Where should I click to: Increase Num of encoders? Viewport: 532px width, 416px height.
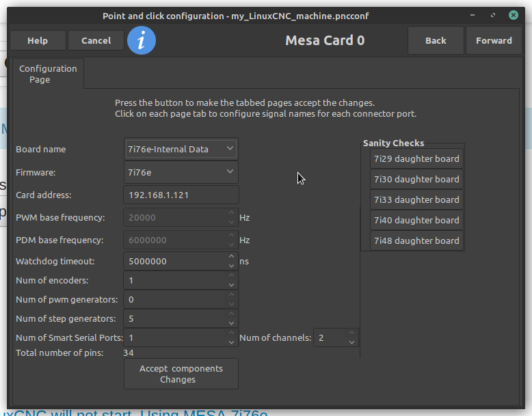[x=231, y=276]
